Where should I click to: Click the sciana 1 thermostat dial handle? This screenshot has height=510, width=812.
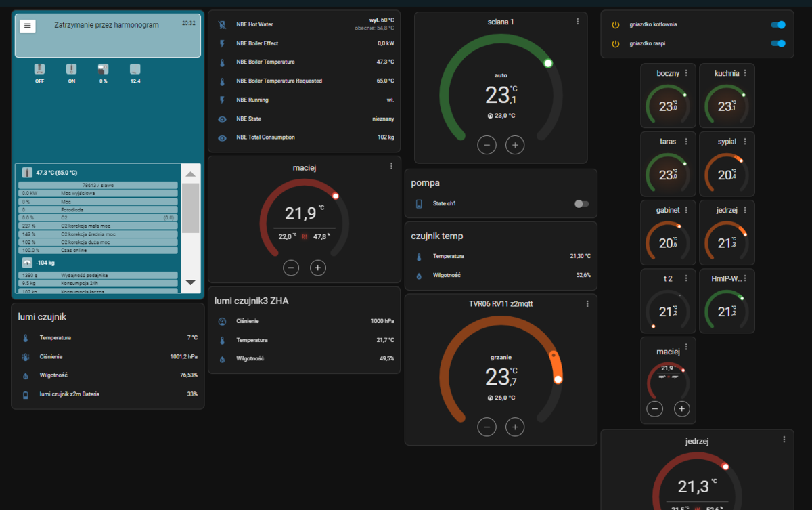click(548, 64)
